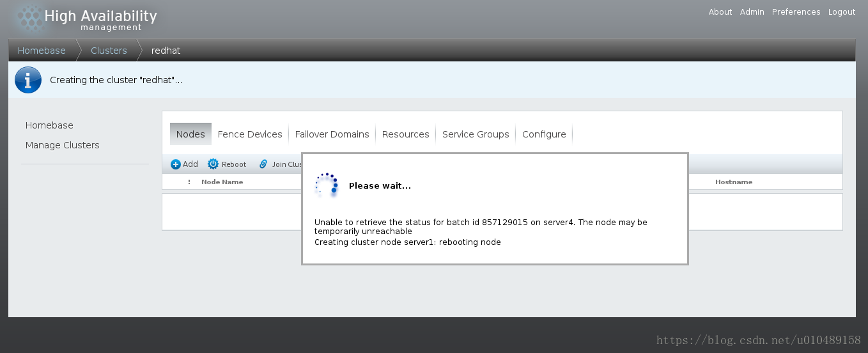Switch to the Configure tab
The image size is (868, 353).
point(544,134)
